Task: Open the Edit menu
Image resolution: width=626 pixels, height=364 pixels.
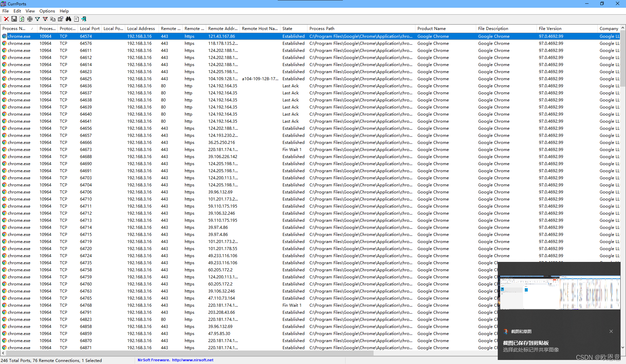Action: pyautogui.click(x=17, y=11)
